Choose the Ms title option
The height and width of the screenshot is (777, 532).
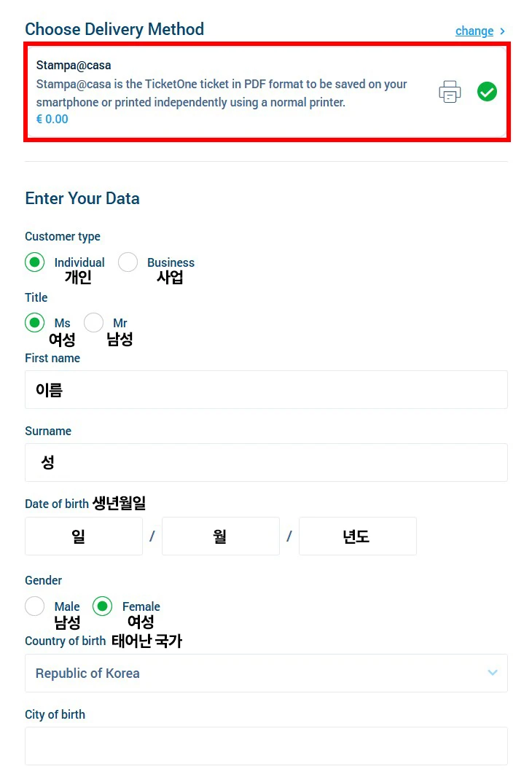click(x=35, y=322)
